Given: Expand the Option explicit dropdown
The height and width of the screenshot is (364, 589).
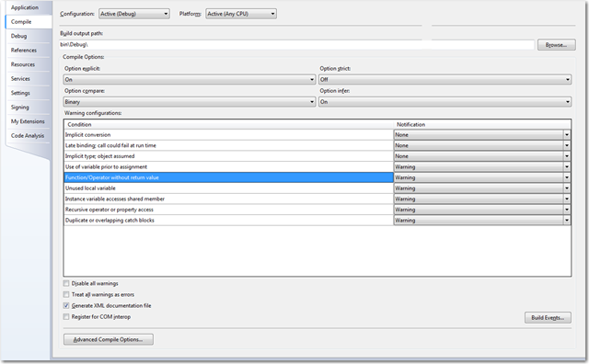Looking at the screenshot, I should 190,80.
